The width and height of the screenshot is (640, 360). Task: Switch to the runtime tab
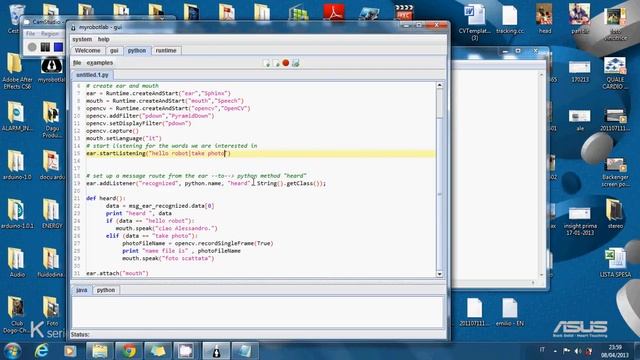[166, 51]
